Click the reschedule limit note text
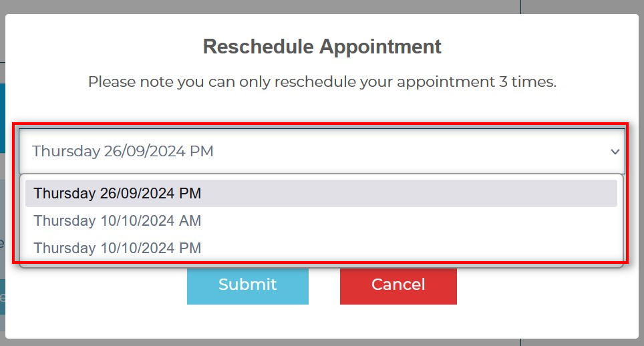 pyautogui.click(x=321, y=82)
